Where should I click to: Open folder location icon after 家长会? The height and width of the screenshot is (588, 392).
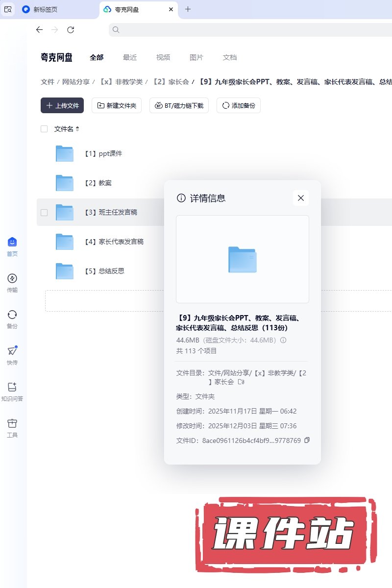pyautogui.click(x=241, y=382)
